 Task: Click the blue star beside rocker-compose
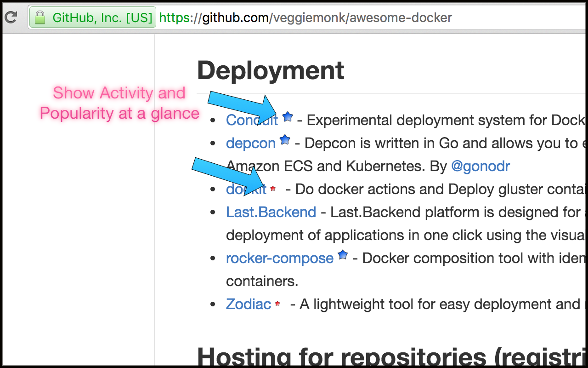pos(343,255)
